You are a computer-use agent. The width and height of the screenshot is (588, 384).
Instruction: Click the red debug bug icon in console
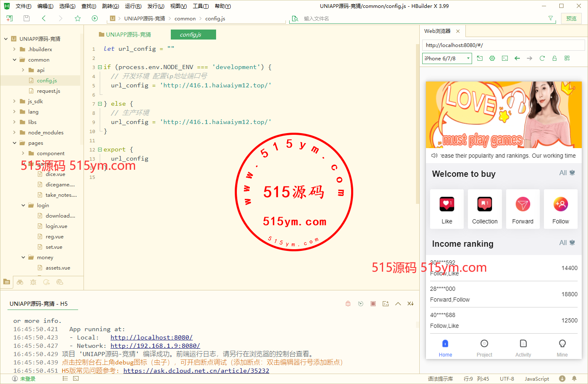[348, 304]
